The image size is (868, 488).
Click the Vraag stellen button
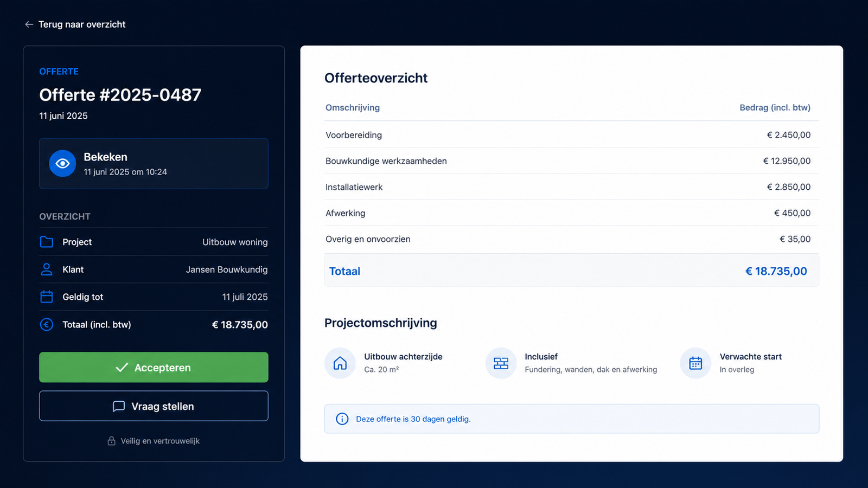pos(154,406)
